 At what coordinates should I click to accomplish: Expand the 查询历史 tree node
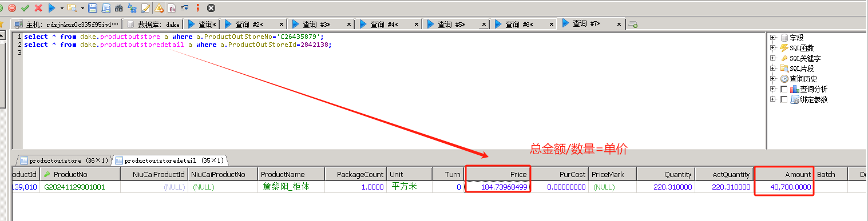(773, 79)
